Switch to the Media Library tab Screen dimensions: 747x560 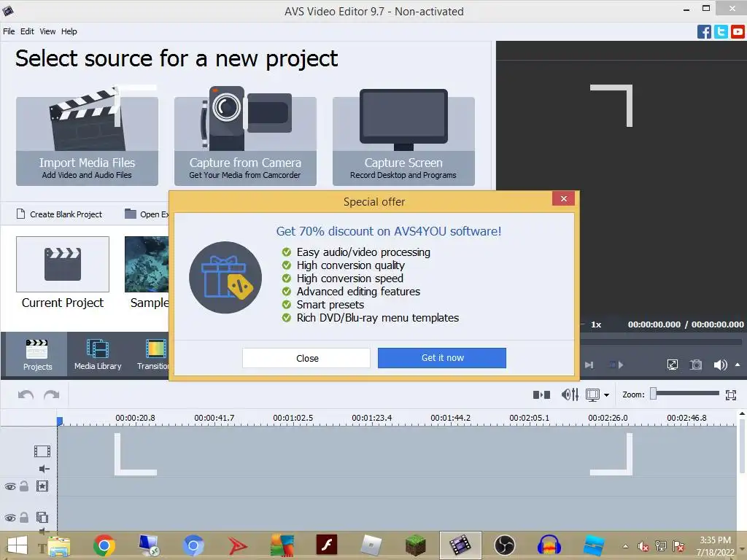[x=98, y=354]
